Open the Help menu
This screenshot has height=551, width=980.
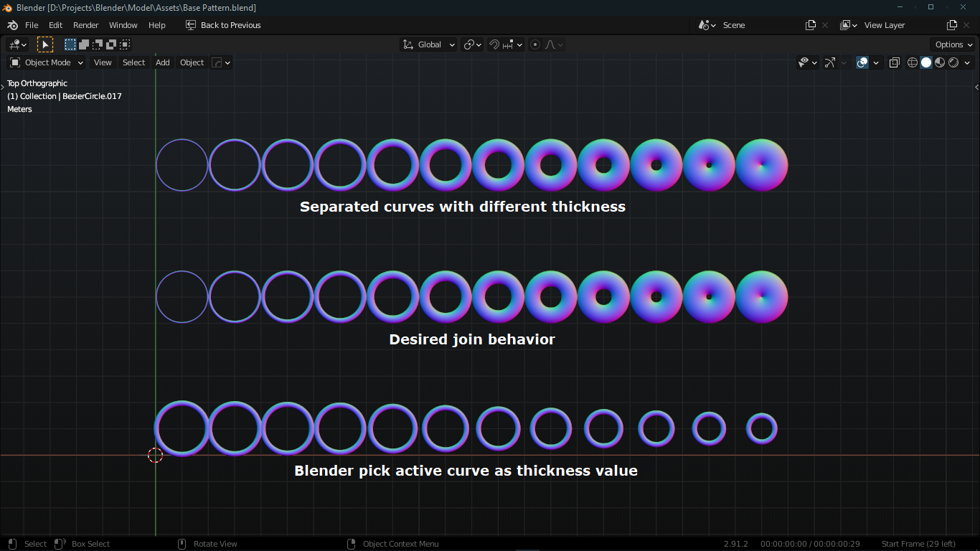156,25
